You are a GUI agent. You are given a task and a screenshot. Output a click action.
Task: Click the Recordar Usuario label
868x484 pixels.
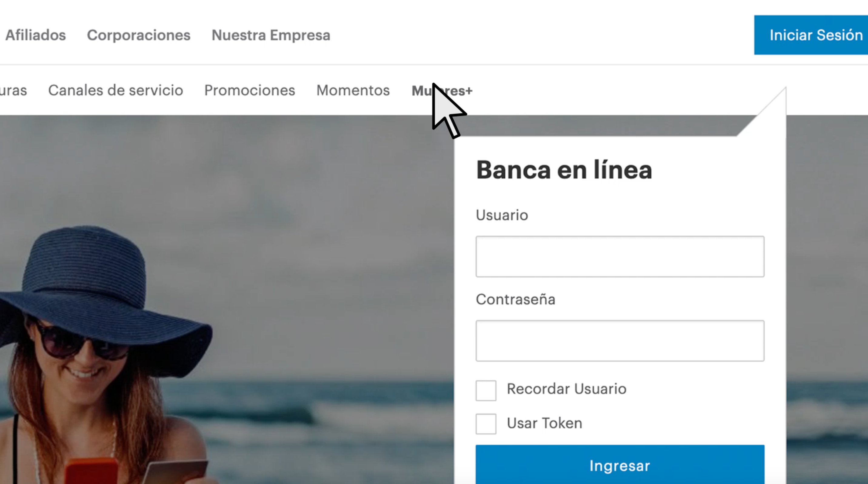[x=566, y=389]
